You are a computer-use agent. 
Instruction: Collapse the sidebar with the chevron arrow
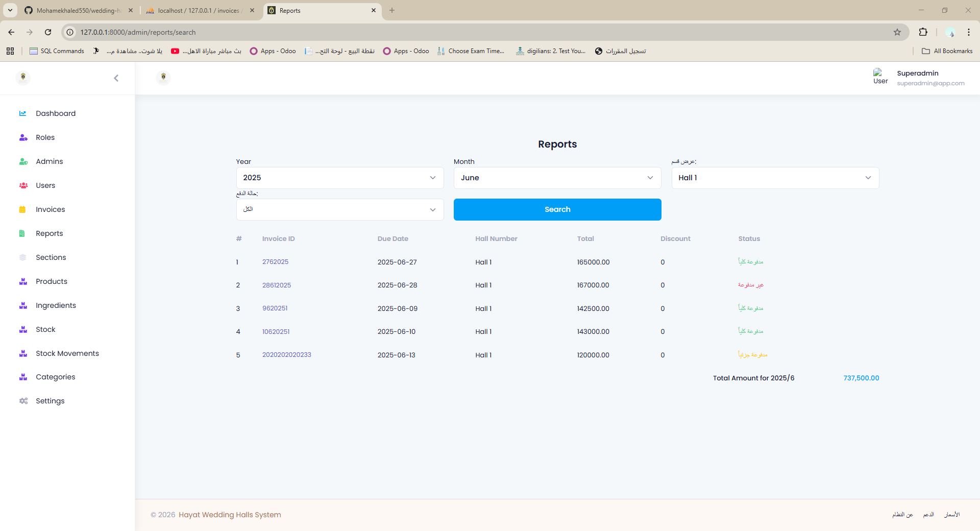(116, 78)
